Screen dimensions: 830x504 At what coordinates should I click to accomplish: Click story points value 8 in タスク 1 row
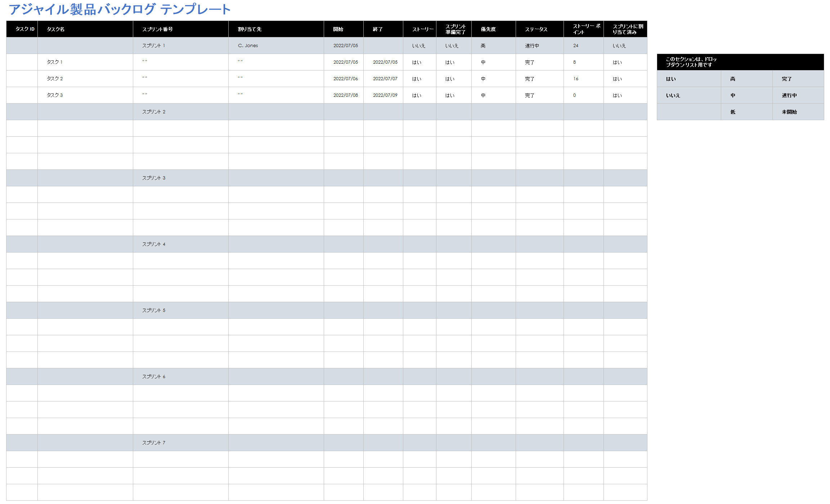[x=584, y=62]
